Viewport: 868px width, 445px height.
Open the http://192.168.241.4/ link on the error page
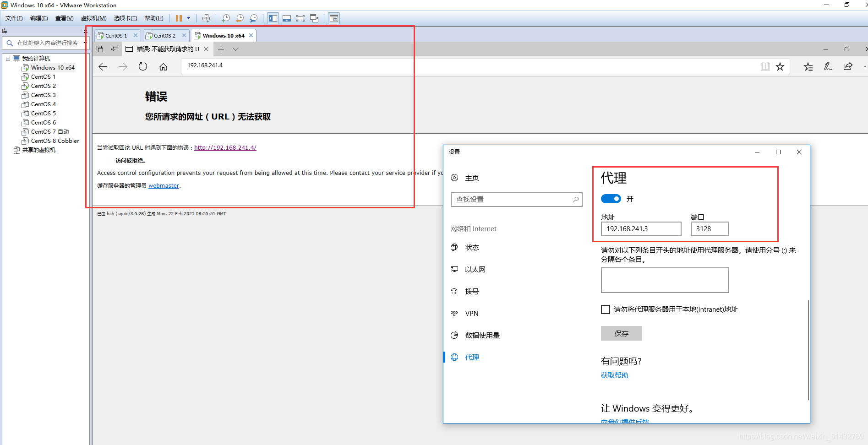(225, 148)
